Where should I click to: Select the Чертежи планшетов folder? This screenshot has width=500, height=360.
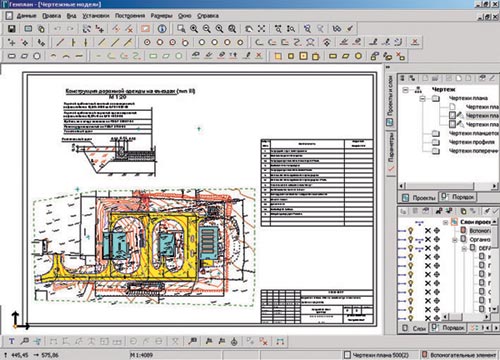click(x=474, y=133)
